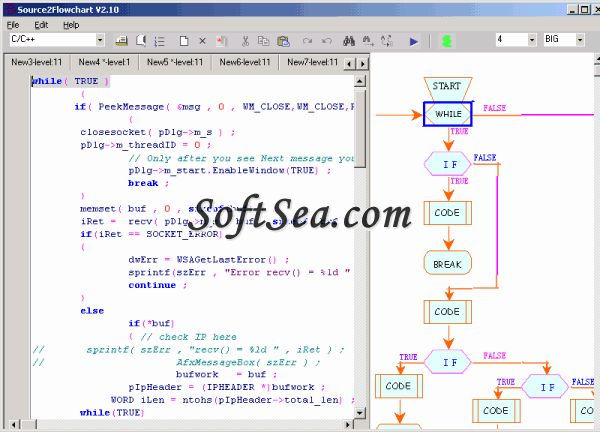The height and width of the screenshot is (432, 600).
Task: Select the IF node with FALSE branch going right
Action: [x=448, y=362]
